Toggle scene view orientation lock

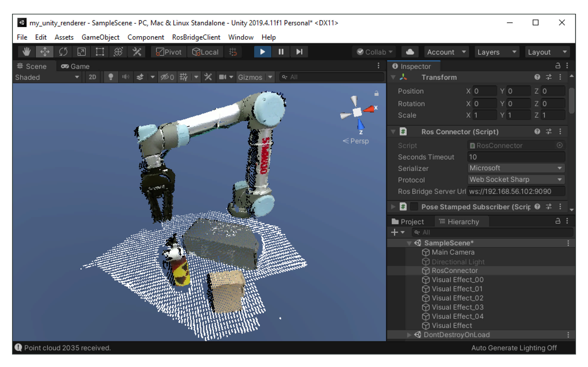[x=376, y=93]
